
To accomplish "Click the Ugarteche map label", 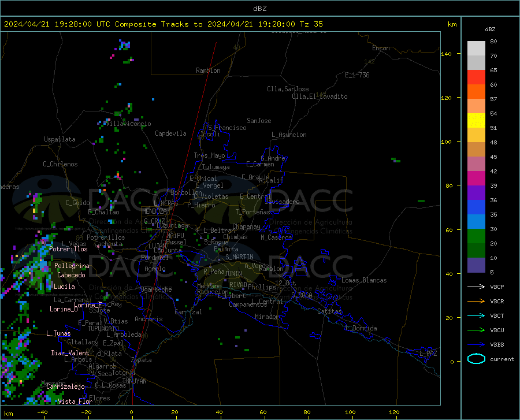I will click(x=156, y=289).
